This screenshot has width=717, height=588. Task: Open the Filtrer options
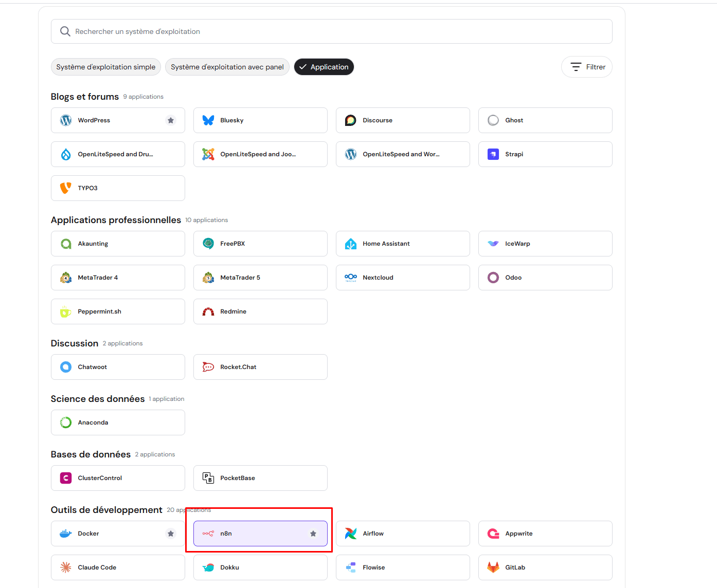tap(587, 67)
